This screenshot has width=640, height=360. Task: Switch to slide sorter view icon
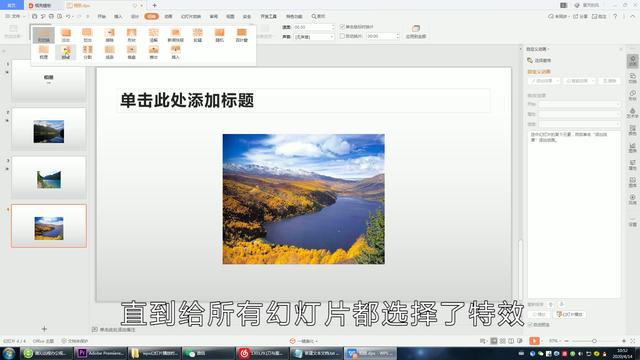click(502, 340)
